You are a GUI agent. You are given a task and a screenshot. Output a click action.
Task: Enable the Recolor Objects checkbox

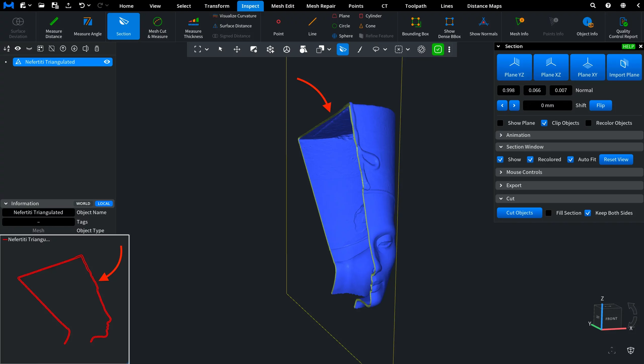(588, 123)
